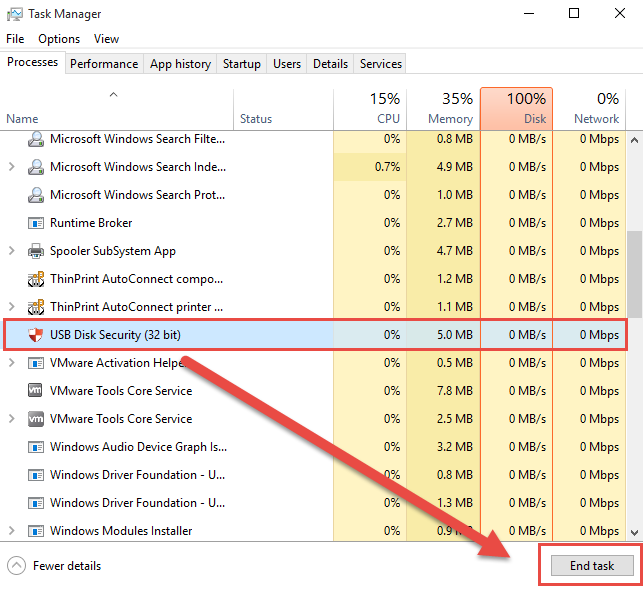
Task: Click the Runtime Broker process icon
Action: (x=36, y=223)
